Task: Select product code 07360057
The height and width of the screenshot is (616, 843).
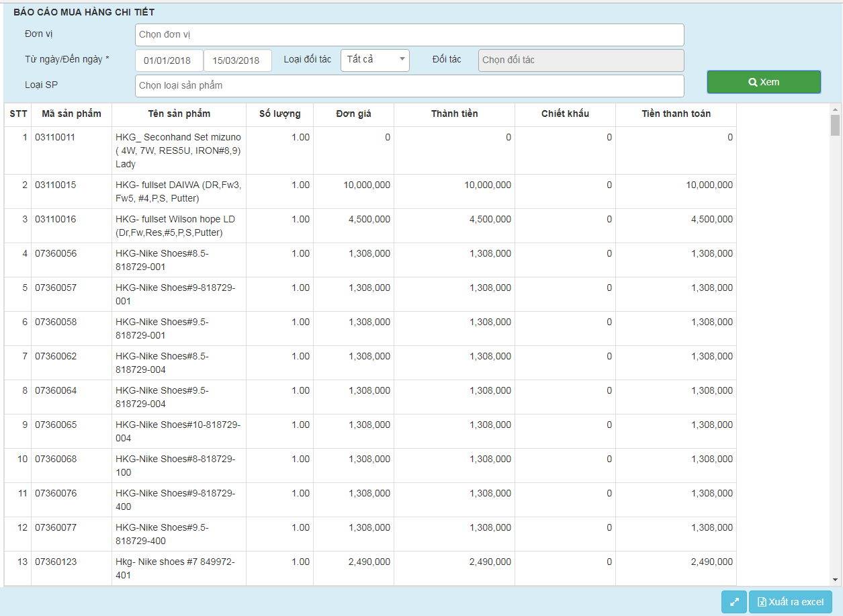Action: tap(56, 288)
